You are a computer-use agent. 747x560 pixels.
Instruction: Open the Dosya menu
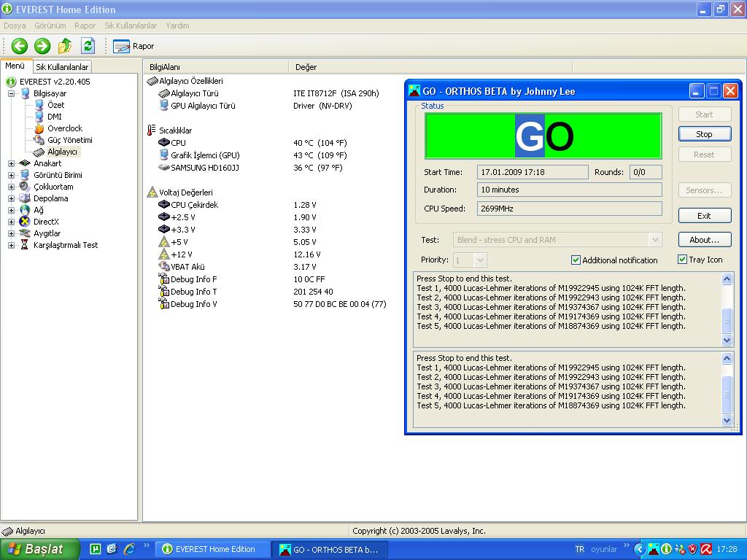pyautogui.click(x=15, y=26)
